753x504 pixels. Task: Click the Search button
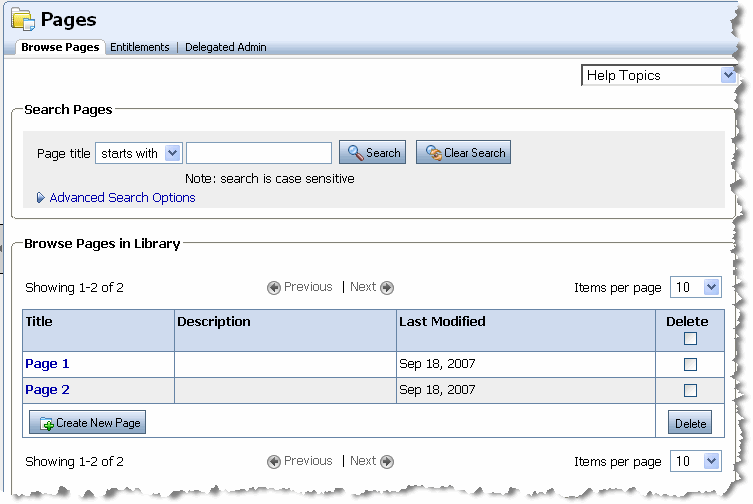(x=373, y=152)
